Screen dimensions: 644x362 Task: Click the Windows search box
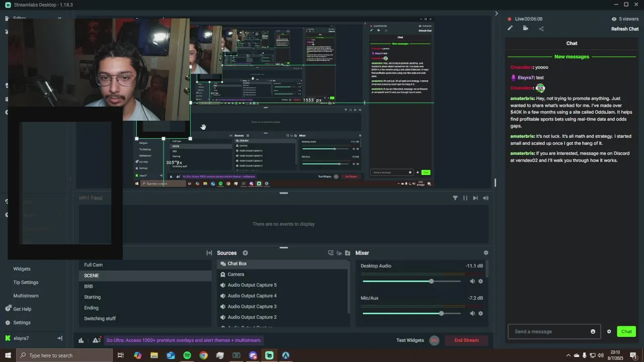[64, 355]
